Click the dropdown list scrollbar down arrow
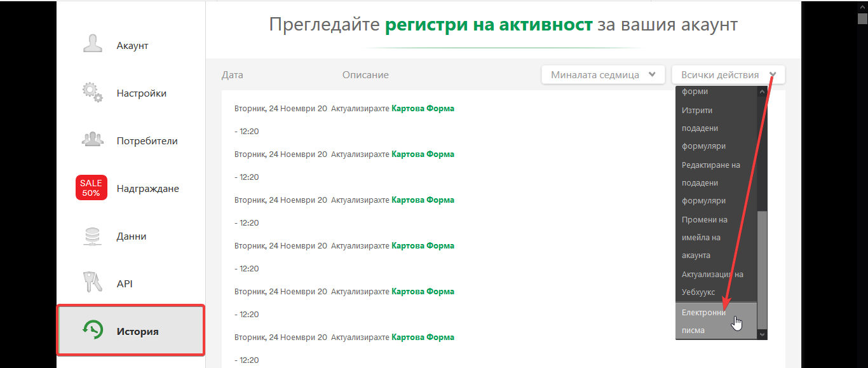 pyautogui.click(x=763, y=334)
